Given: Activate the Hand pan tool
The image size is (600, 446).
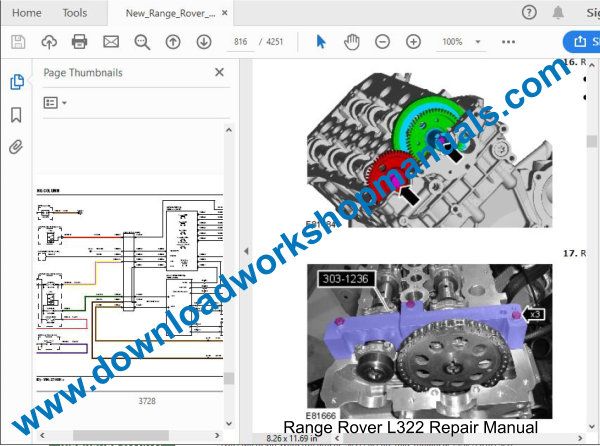Looking at the screenshot, I should tap(352, 42).
